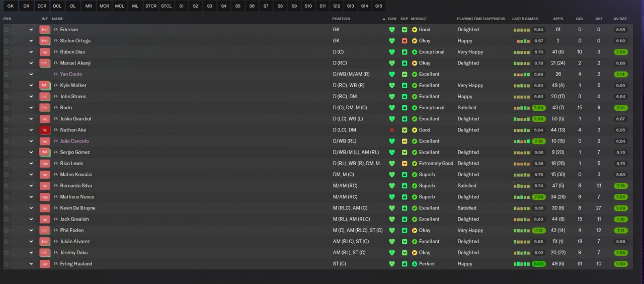Select the GK position slot
Viewport: 644px width, 284px height.
[x=11, y=6]
